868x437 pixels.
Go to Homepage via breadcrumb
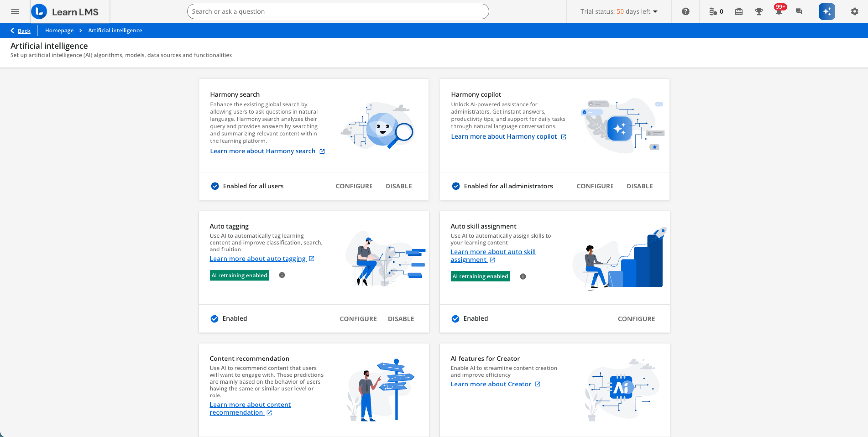click(x=59, y=30)
